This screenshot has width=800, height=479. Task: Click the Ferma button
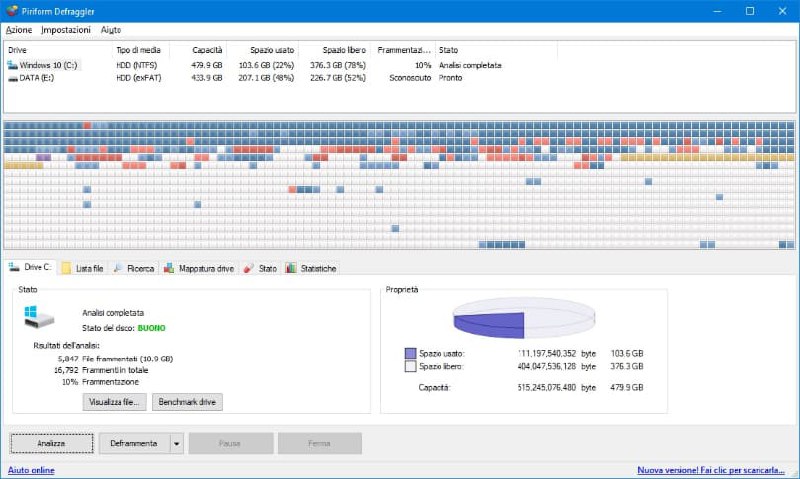pyautogui.click(x=320, y=443)
